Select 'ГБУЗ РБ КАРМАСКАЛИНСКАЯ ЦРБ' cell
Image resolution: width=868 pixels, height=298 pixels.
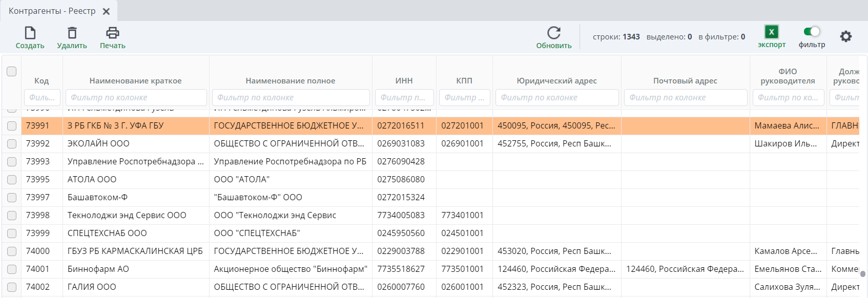pos(136,251)
